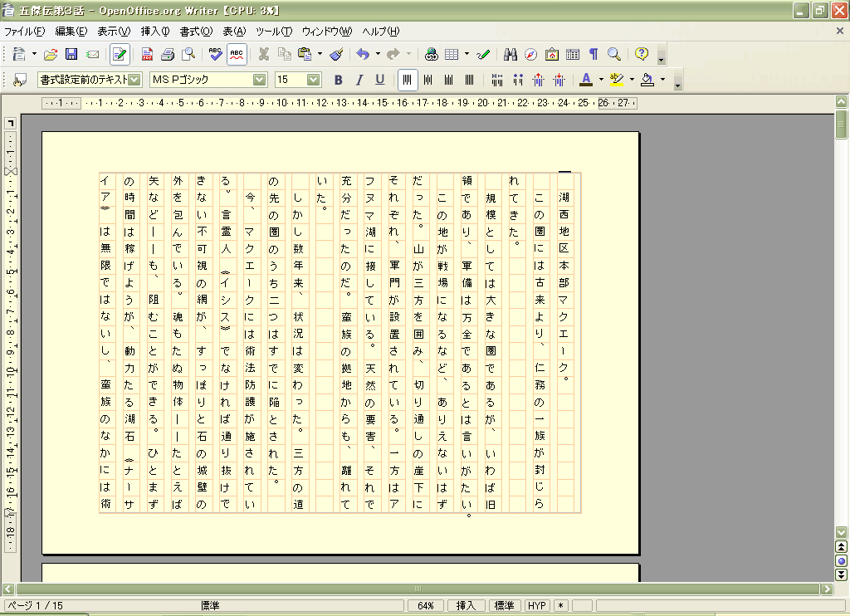The height and width of the screenshot is (616, 850).
Task: Open Page Preview icon
Action: pos(188,54)
